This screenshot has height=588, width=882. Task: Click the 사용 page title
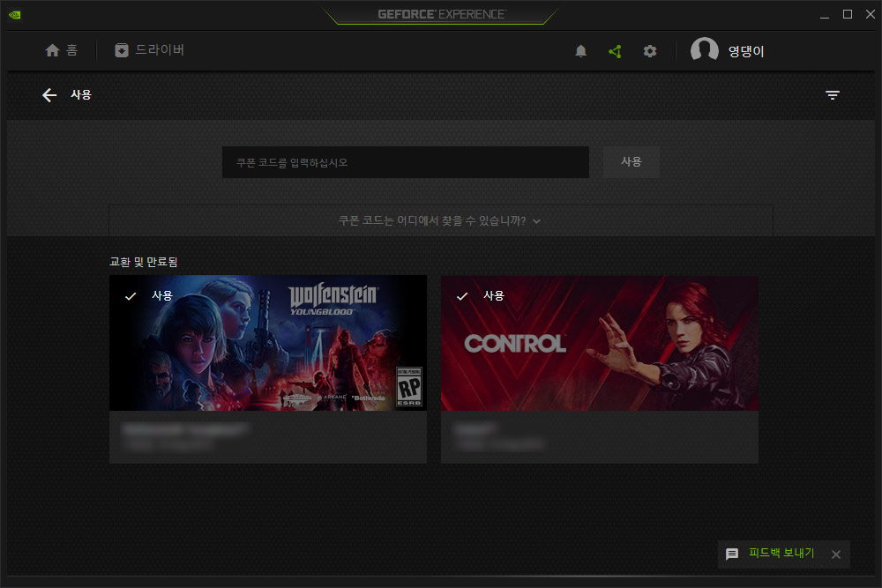(x=81, y=94)
